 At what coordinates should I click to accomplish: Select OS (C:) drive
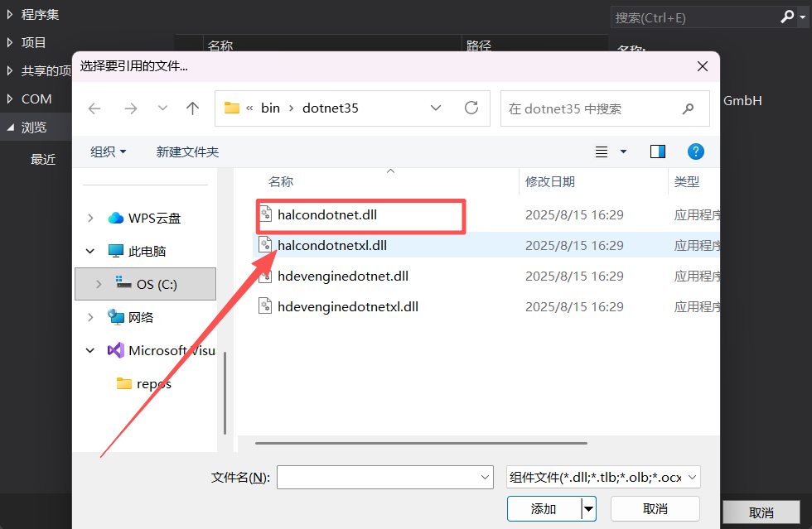(146, 284)
